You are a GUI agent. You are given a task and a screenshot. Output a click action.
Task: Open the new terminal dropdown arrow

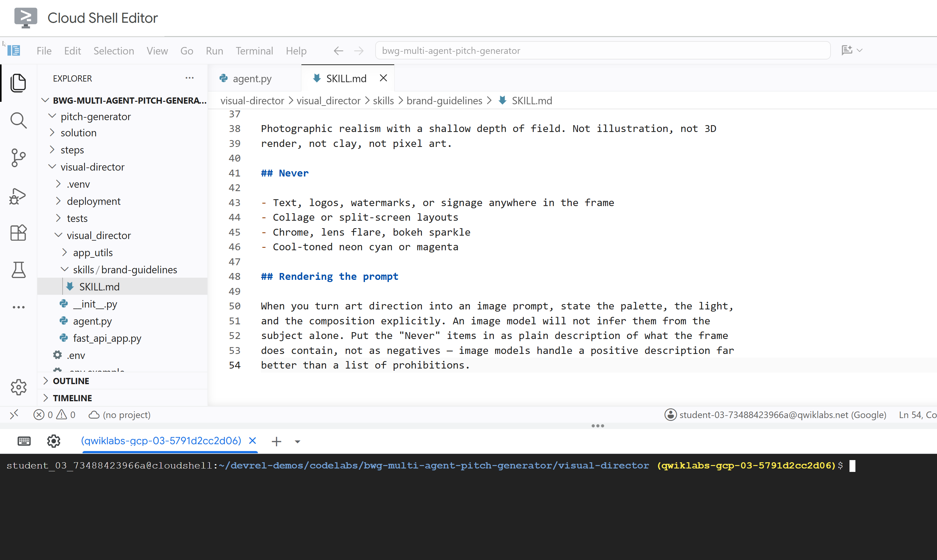(x=297, y=441)
